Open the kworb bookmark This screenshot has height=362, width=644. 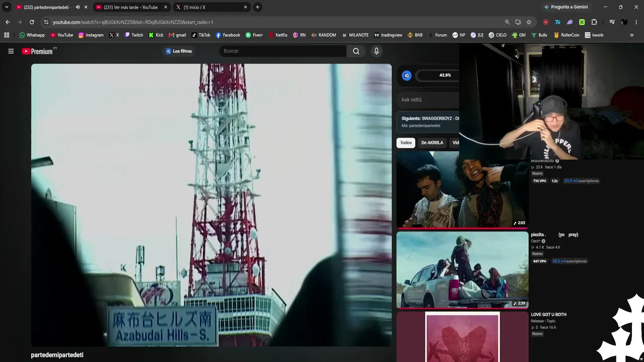(x=594, y=35)
